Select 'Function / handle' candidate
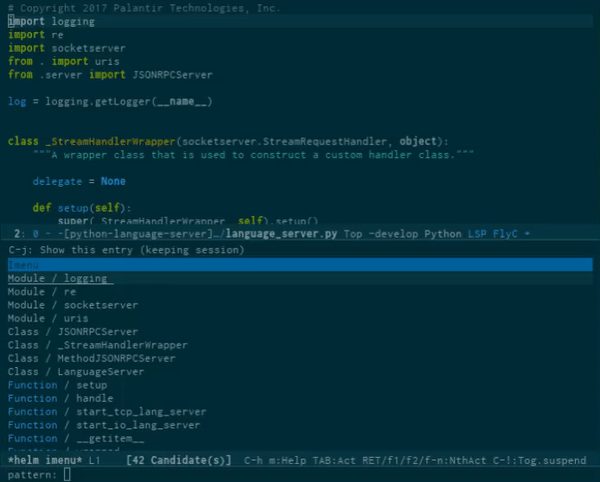 pyautogui.click(x=60, y=399)
